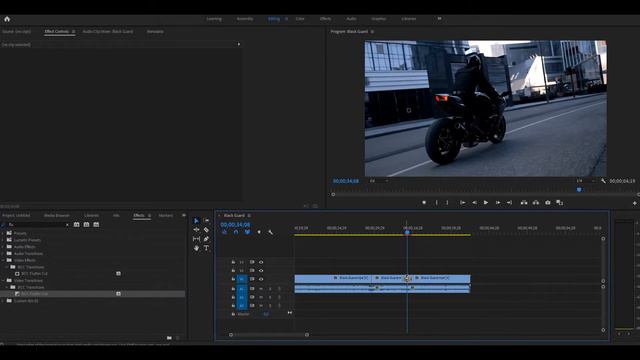The height and width of the screenshot is (360, 640).
Task: Export frame with the camera icon
Action: (x=548, y=202)
